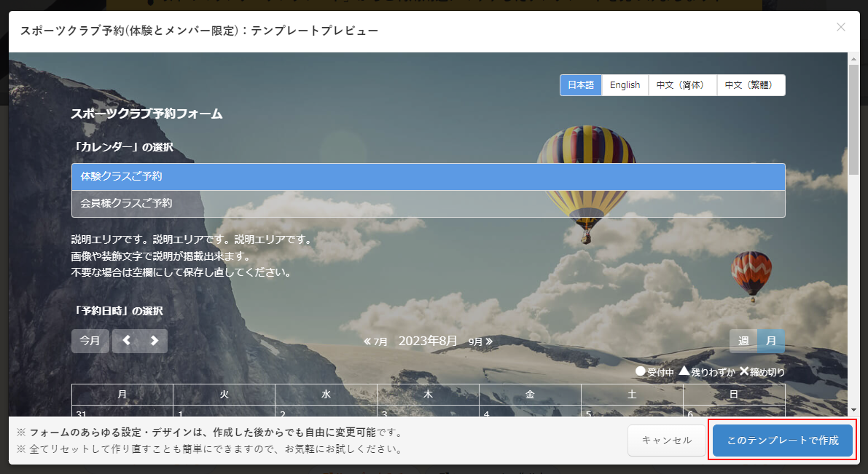868x474 pixels.
Task: Click このテンプレートで作成 button
Action: (x=783, y=441)
